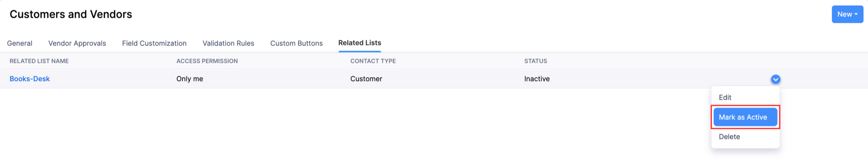Choose Delete from the menu
Screen dimensions: 868x159
click(729, 137)
